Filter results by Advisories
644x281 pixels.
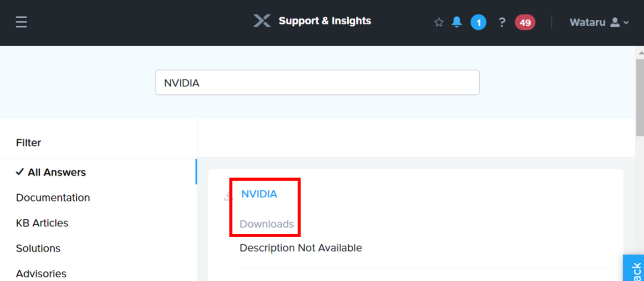41,273
